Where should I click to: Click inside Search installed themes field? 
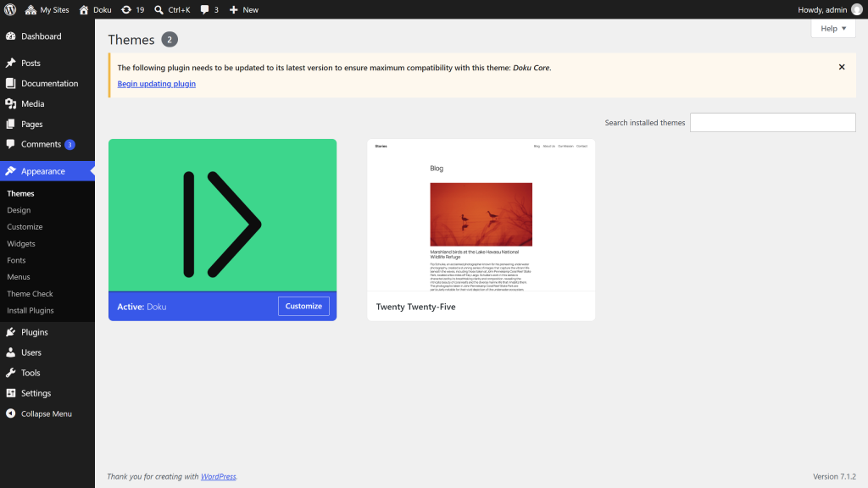pos(772,122)
